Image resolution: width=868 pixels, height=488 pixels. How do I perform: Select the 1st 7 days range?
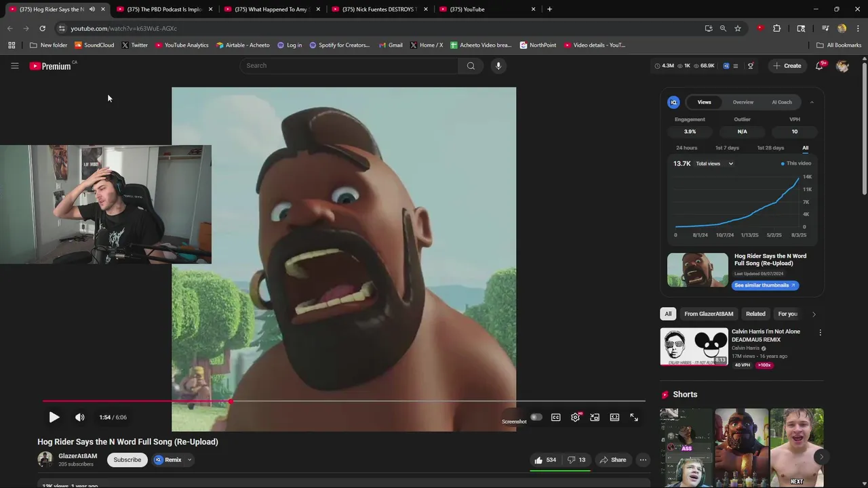(727, 148)
